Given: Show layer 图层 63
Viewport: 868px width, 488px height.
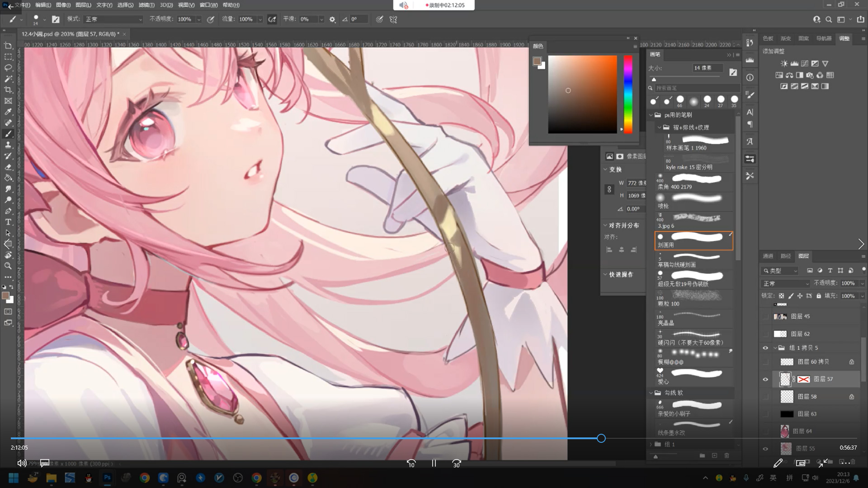Looking at the screenshot, I should tap(765, 414).
